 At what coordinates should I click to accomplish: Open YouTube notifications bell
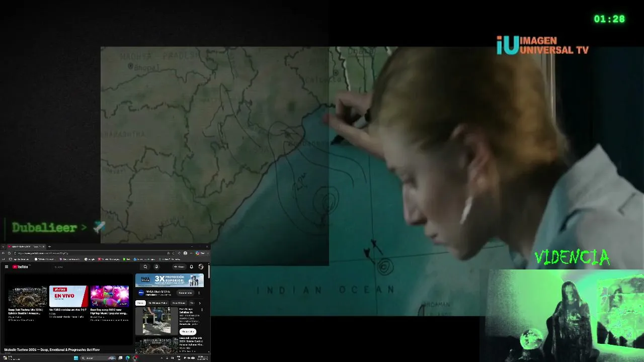191,267
